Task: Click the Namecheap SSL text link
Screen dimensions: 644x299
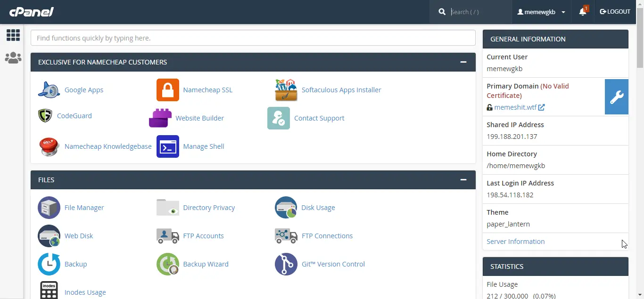Action: tap(208, 90)
